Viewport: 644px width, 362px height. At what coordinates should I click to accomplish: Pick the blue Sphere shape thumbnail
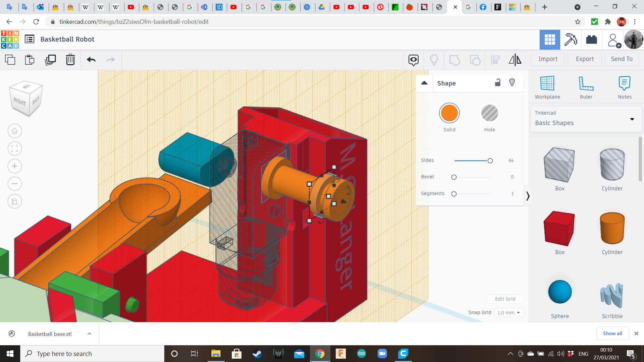(x=559, y=292)
